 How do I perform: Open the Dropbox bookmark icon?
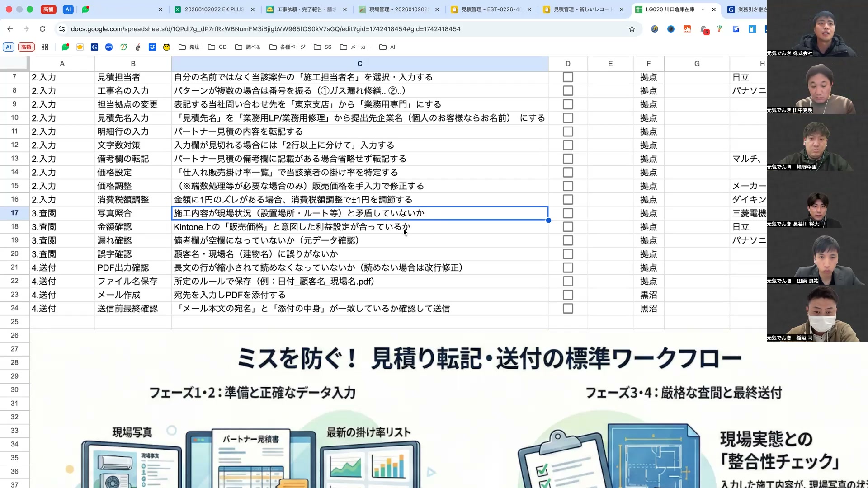click(x=152, y=47)
